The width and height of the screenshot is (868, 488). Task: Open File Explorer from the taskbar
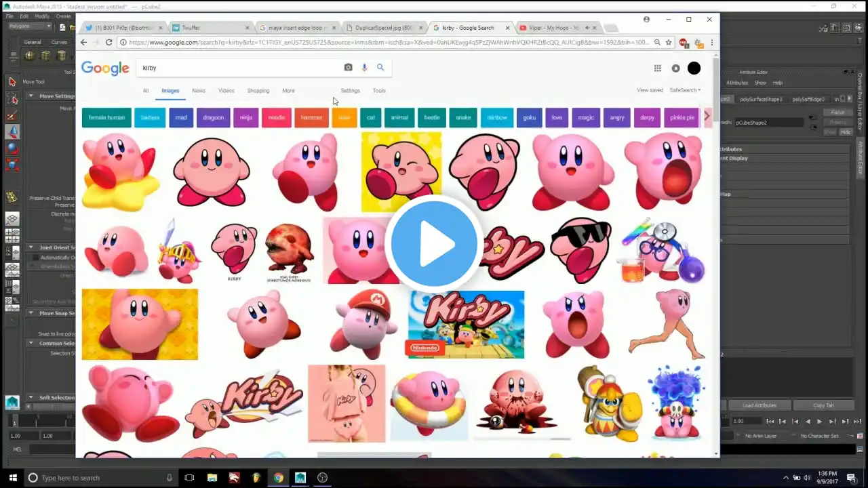212,478
